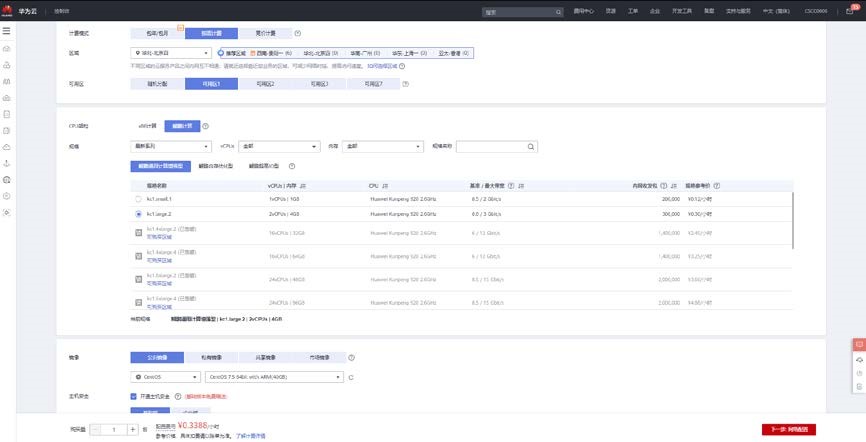Image resolution: width=866 pixels, height=442 pixels.
Task: Sort table by vCPUs | 内存 column
Action: tap(303, 186)
